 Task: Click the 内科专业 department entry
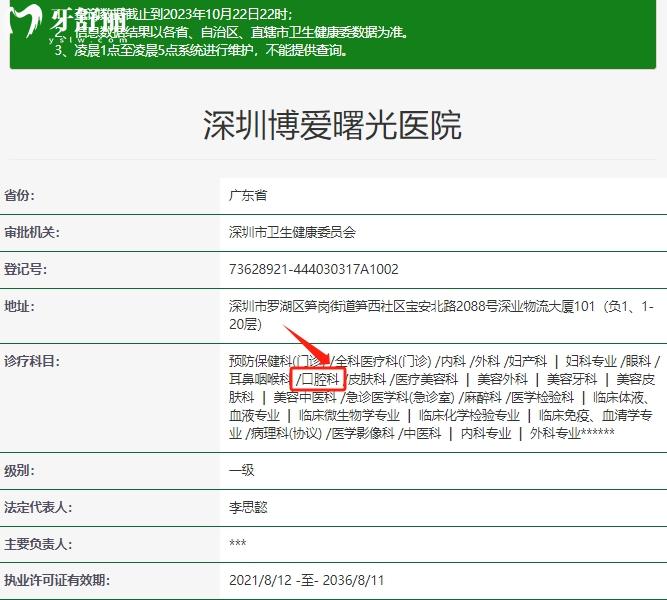tap(486, 433)
